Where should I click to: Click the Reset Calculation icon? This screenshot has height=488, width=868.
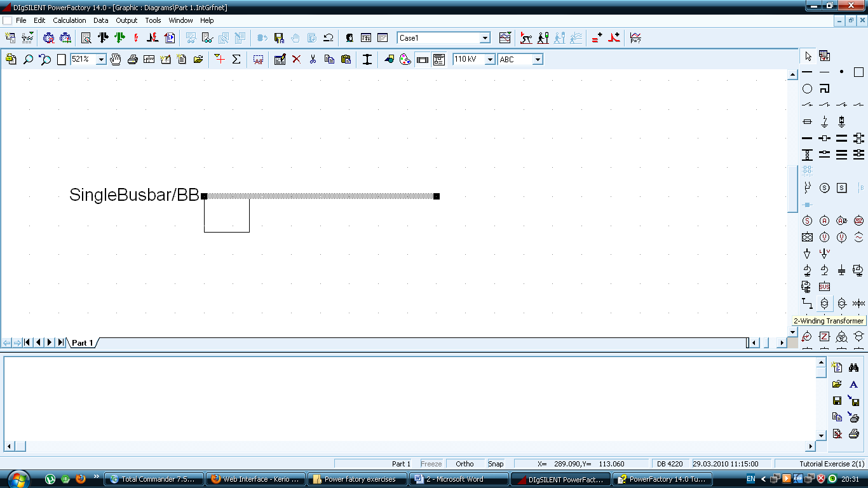[329, 38]
